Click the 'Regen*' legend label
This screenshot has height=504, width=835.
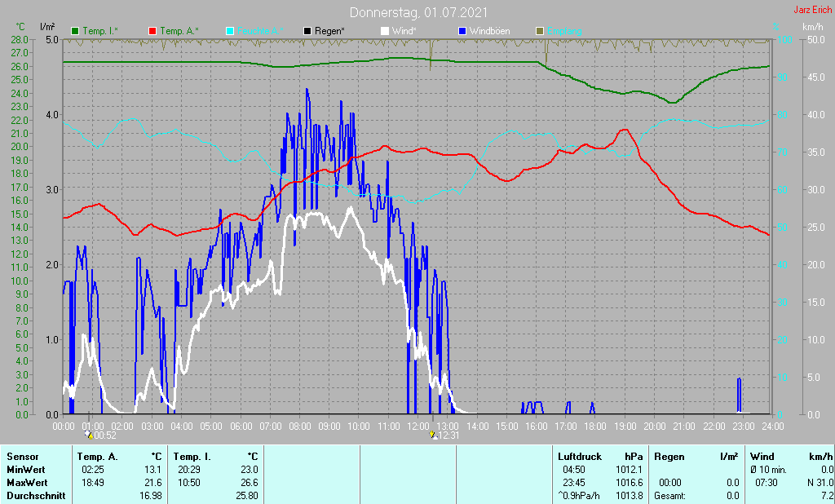pyautogui.click(x=329, y=31)
